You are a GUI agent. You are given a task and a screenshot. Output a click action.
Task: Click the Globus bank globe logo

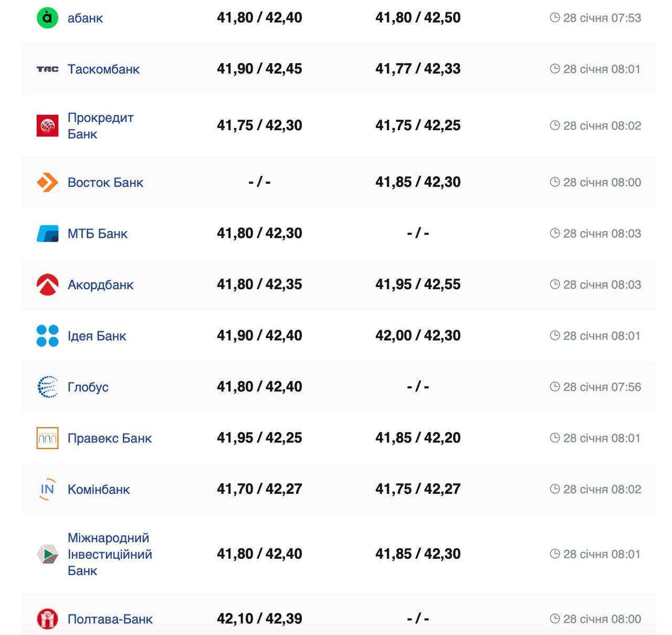pyautogui.click(x=47, y=387)
